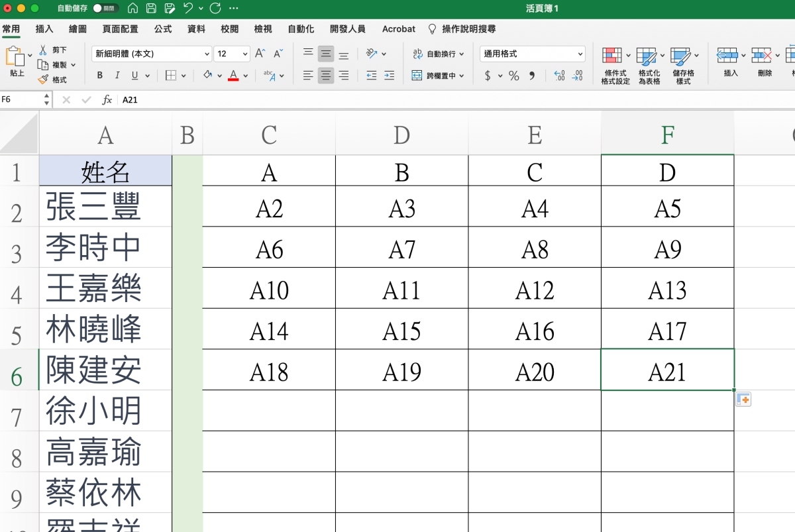Viewport: 795px width, 532px height.
Task: Open Cell Styles (儲存格樣式)
Action: pos(683,66)
